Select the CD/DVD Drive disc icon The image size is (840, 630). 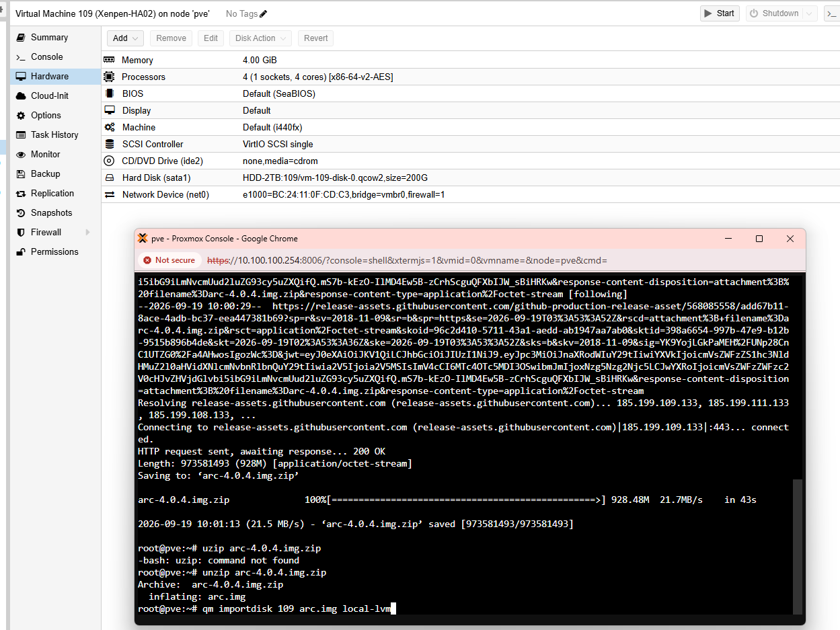click(x=110, y=161)
